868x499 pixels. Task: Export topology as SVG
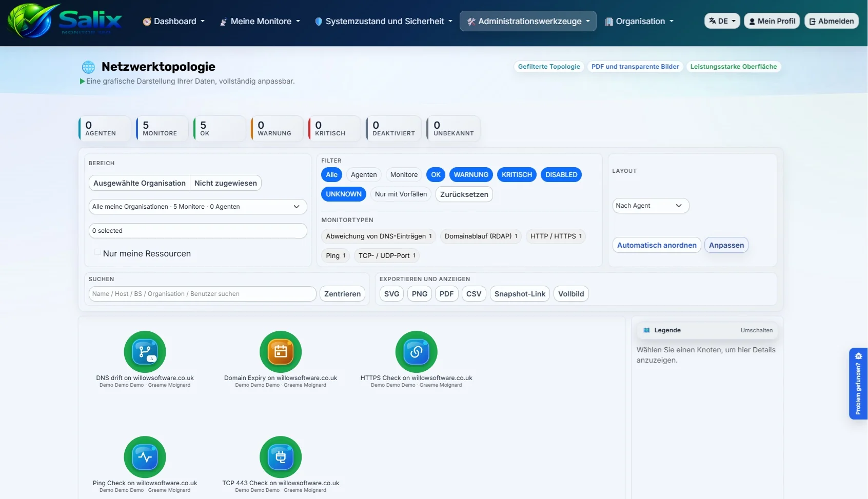click(391, 294)
